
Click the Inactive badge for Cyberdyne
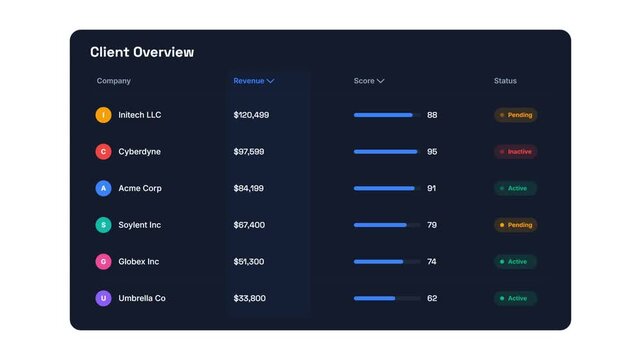[516, 152]
